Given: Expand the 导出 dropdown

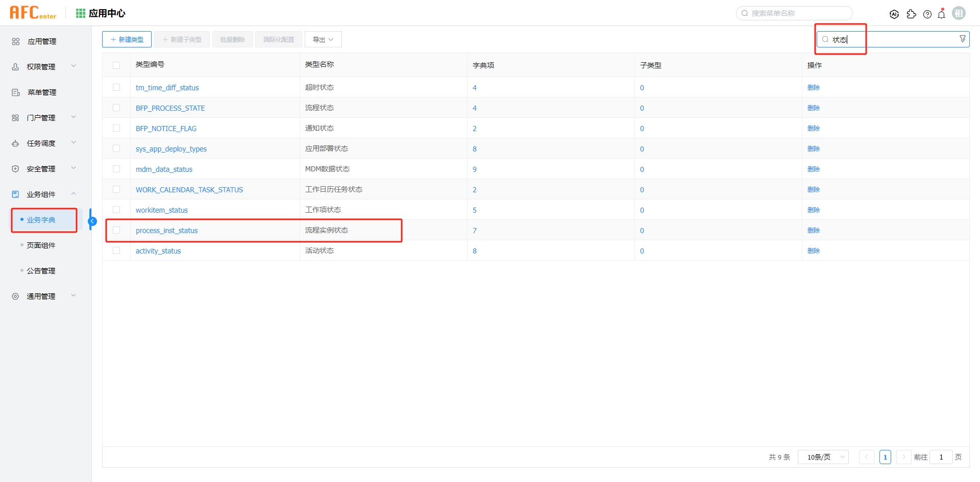Looking at the screenshot, I should 323,39.
